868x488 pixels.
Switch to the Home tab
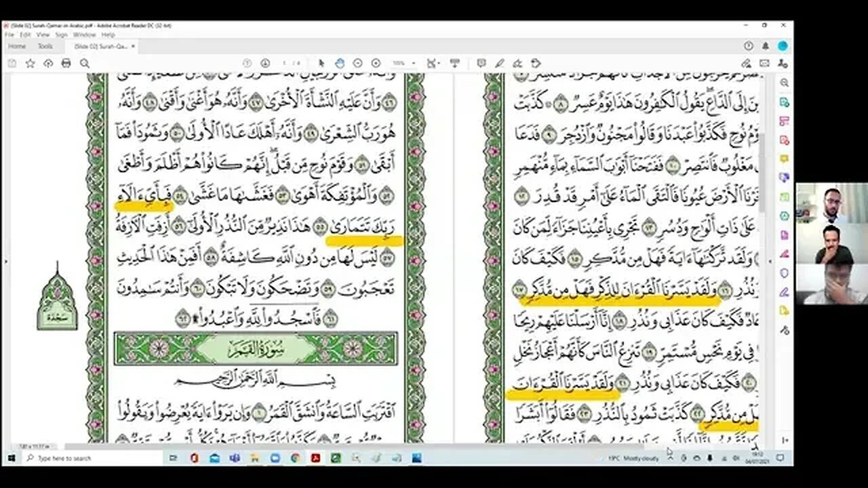(17, 46)
